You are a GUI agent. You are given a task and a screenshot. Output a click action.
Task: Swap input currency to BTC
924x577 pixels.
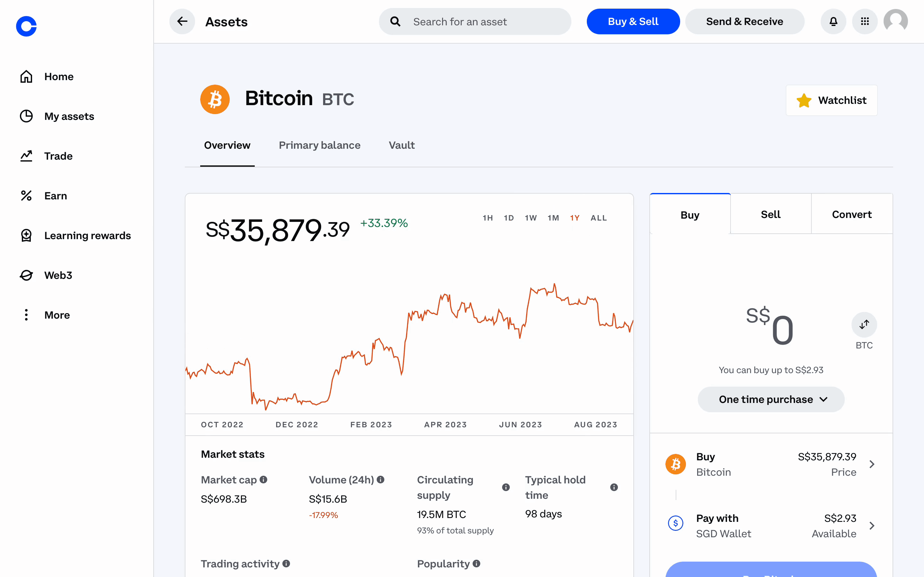click(864, 325)
